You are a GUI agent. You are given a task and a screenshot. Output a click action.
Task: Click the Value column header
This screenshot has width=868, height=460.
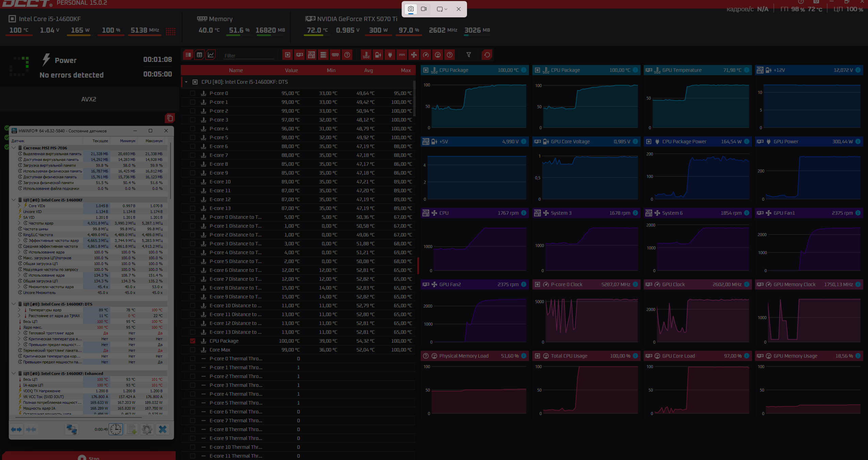click(291, 70)
